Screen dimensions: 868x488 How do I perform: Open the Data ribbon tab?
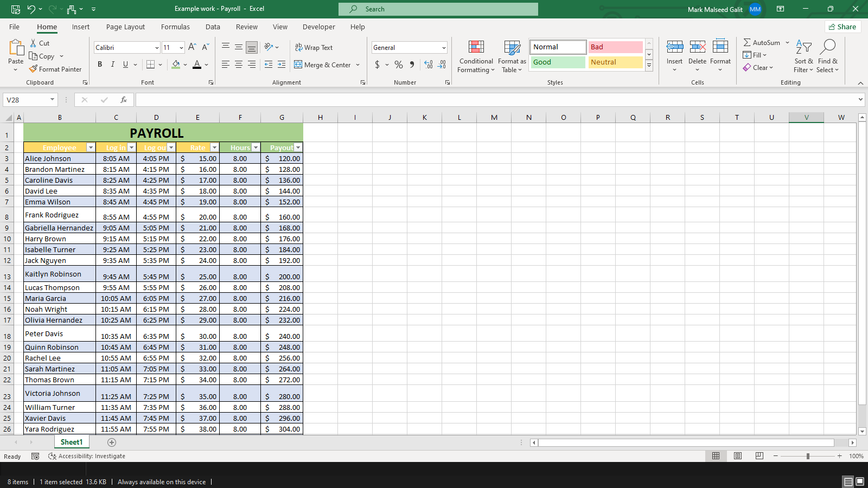click(213, 27)
